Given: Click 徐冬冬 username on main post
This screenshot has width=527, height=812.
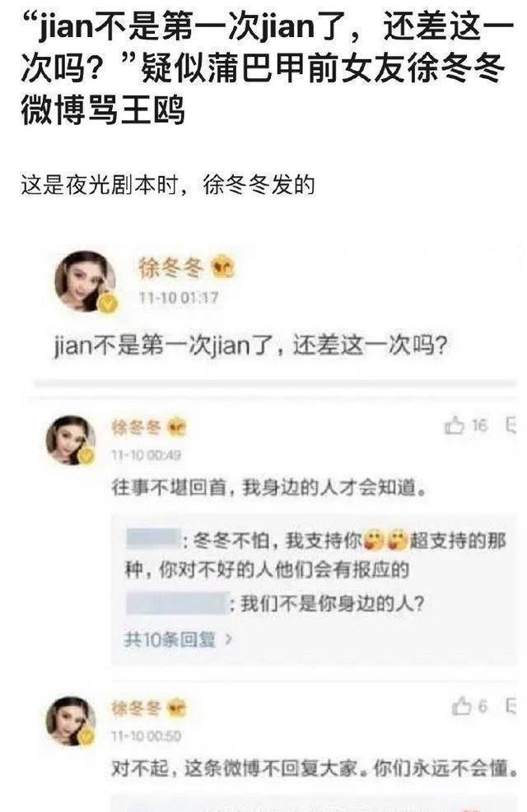Looking at the screenshot, I should coord(170,267).
